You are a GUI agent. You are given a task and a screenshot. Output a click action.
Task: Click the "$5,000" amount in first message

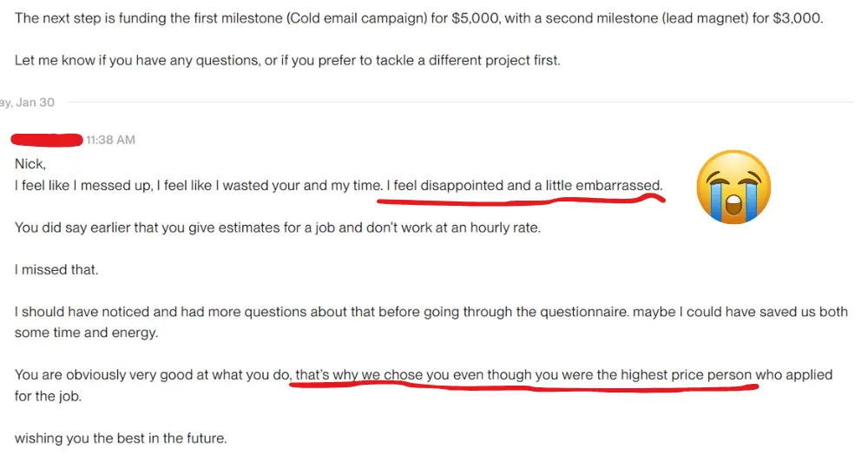click(475, 18)
